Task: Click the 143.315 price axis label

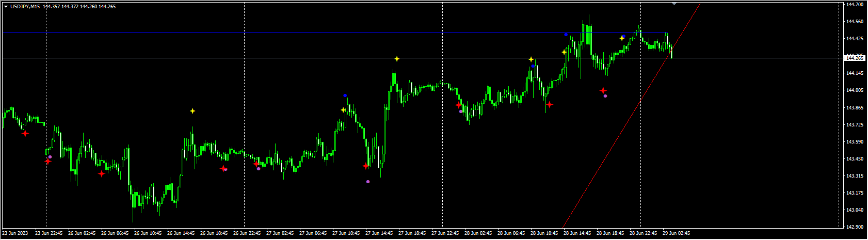Action: [855, 176]
